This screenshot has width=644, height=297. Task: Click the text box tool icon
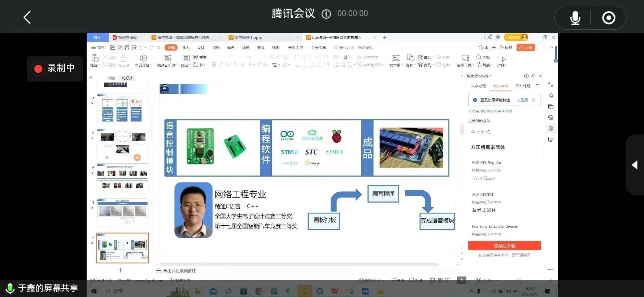[x=396, y=58]
